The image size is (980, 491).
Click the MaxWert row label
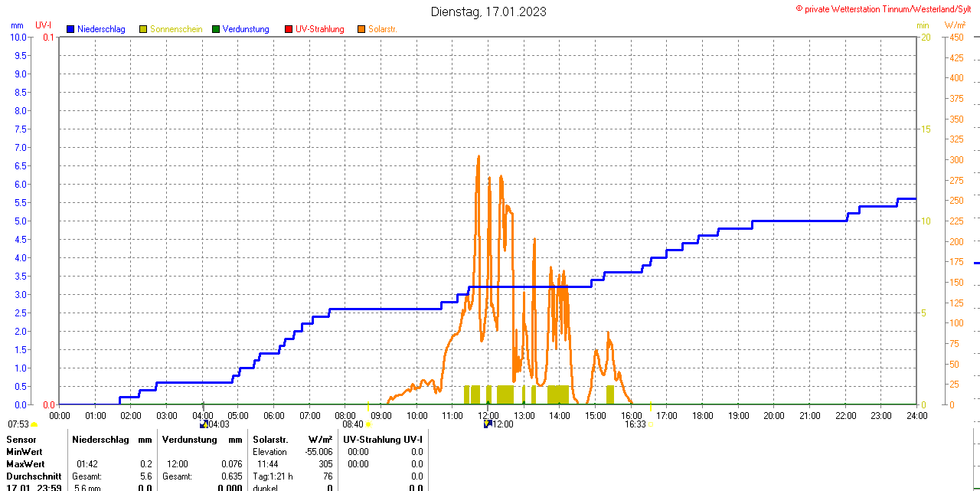click(25, 464)
